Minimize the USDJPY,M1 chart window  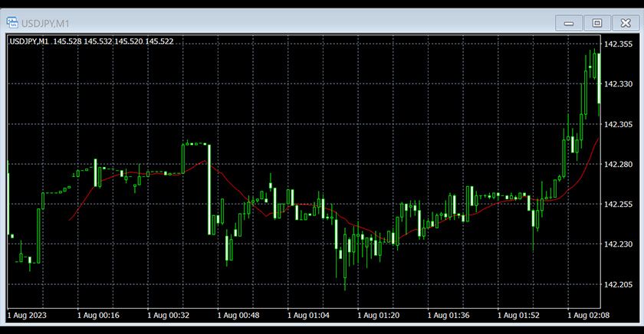(569, 23)
